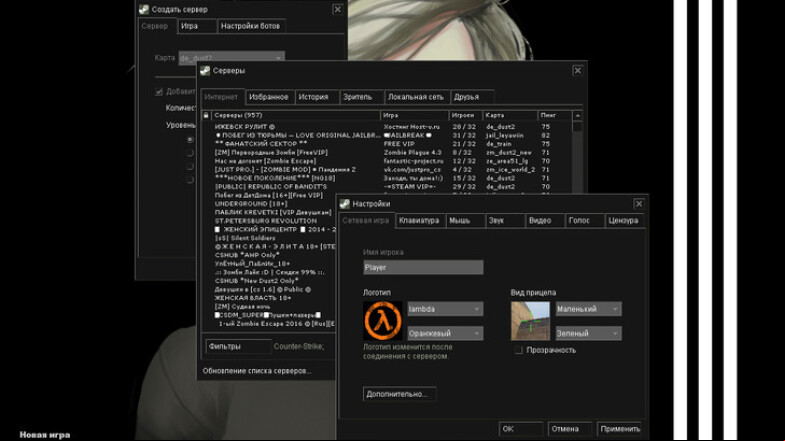Select the Интернет tab in Серверы
Image resolution: width=785 pixels, height=441 pixels.
[x=222, y=97]
